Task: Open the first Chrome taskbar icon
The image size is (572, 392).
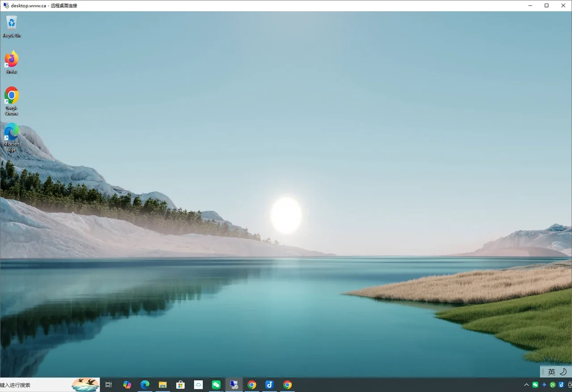Action: click(x=252, y=385)
